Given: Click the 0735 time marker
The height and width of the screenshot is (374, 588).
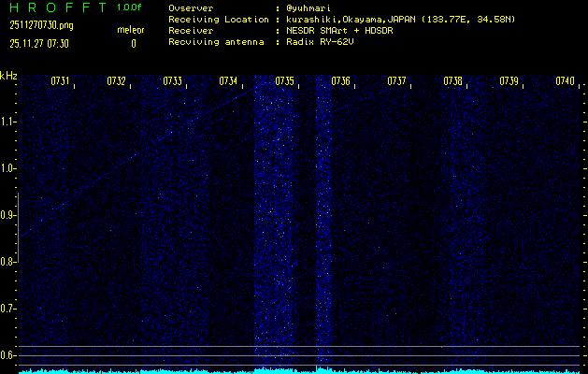Looking at the screenshot, I should [x=284, y=81].
